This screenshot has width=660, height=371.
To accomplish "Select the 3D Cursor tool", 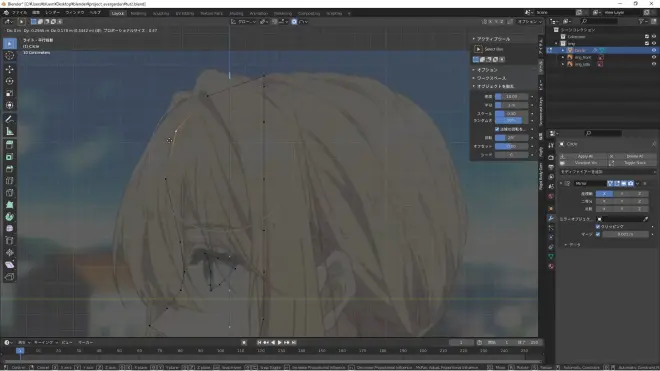I will click(10, 56).
